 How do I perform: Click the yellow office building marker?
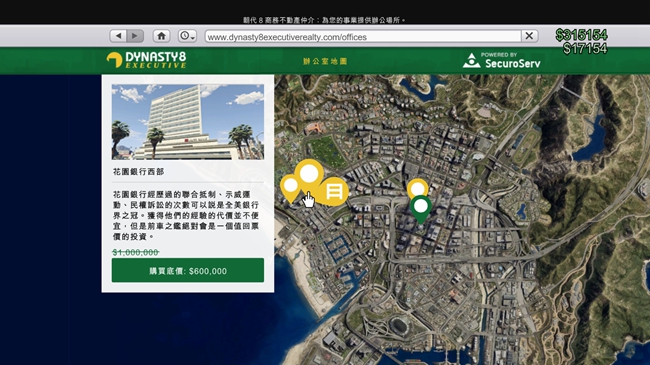pos(334,192)
